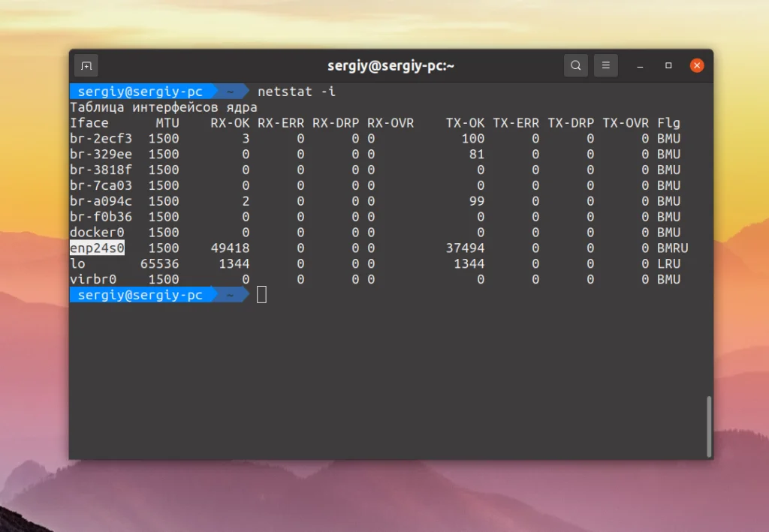769x532 pixels.
Task: Click the highlighted enp24s0 interface name
Action: [x=96, y=248]
